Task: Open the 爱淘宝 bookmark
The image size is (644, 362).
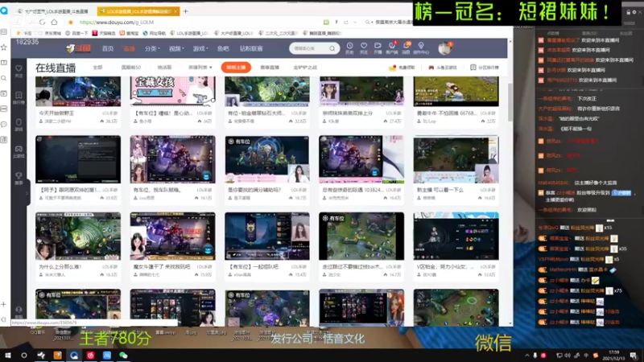Action: 130,33
